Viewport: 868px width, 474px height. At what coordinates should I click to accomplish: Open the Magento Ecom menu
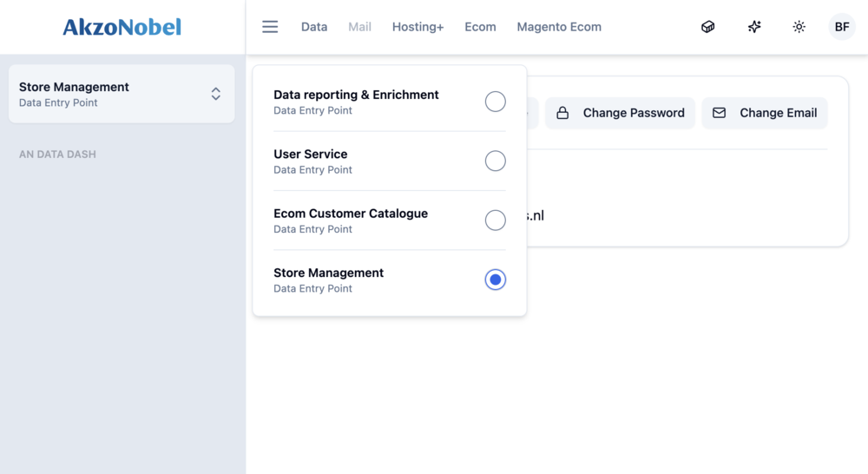tap(559, 27)
